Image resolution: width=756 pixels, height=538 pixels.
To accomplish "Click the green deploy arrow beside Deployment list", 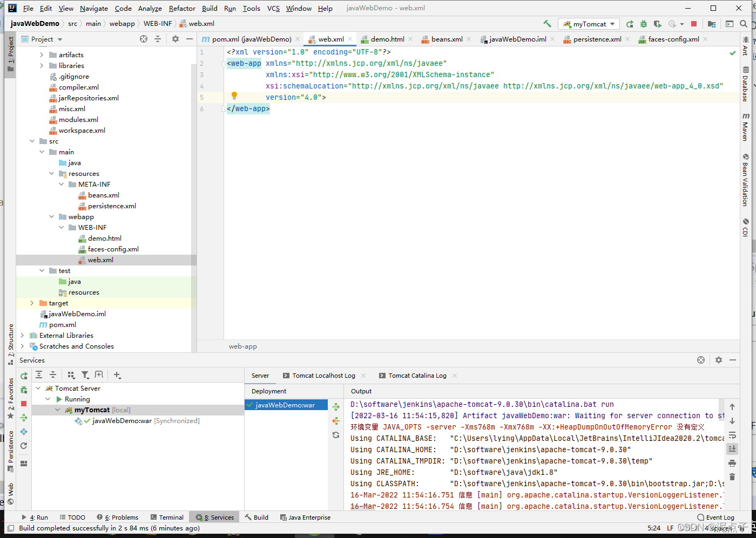I will click(336, 407).
